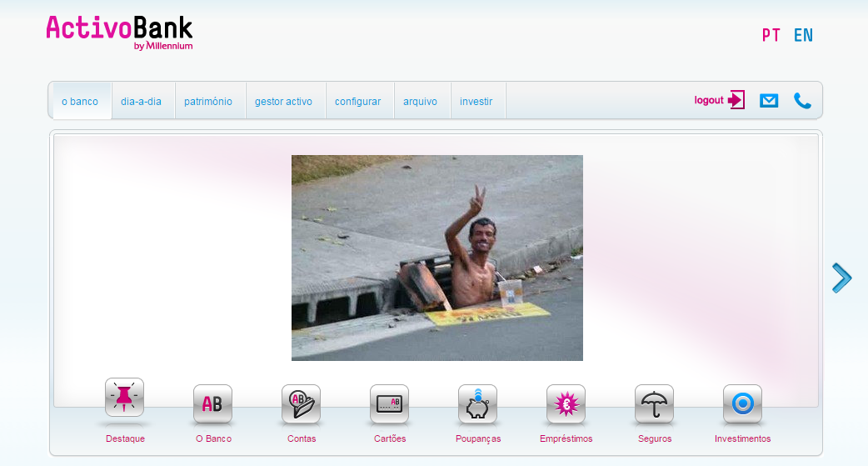
Task: Open the Destaque pin icon
Action: (x=125, y=398)
